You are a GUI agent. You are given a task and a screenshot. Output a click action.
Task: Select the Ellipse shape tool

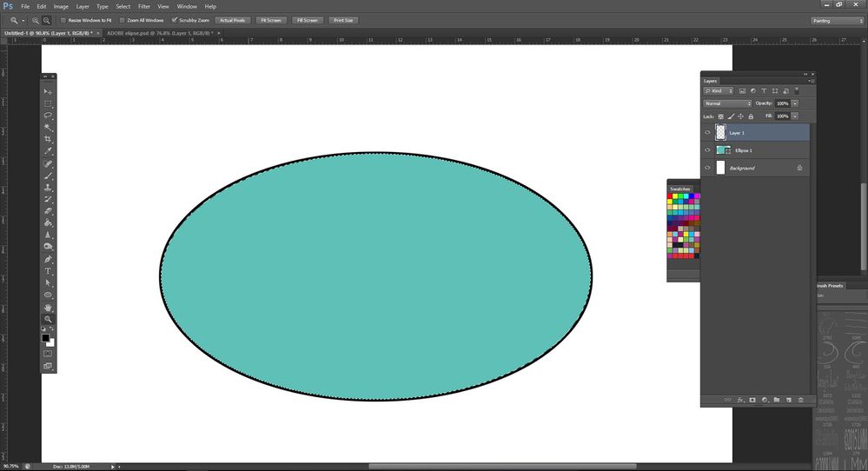coord(48,295)
